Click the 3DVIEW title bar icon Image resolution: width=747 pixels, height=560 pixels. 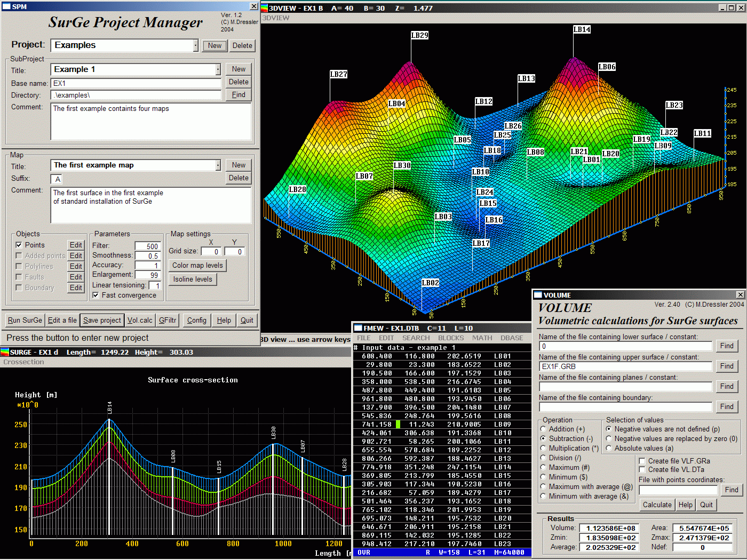pyautogui.click(x=265, y=8)
